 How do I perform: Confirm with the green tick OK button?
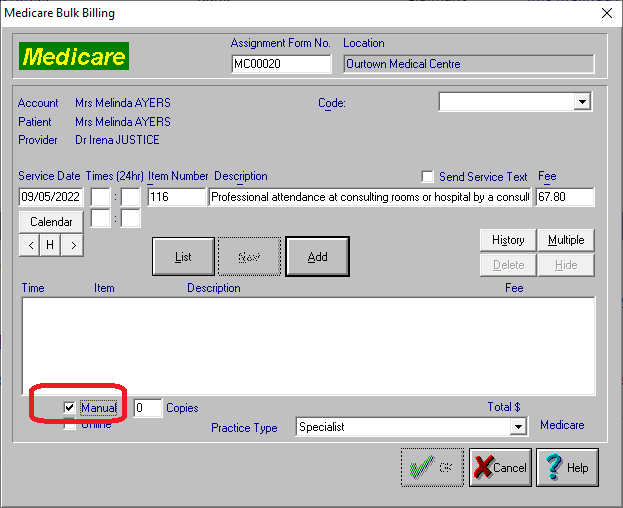432,467
